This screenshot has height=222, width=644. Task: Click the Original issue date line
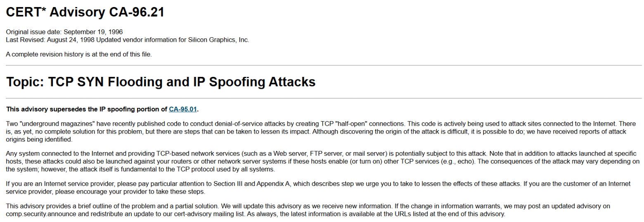pyautogui.click(x=64, y=32)
